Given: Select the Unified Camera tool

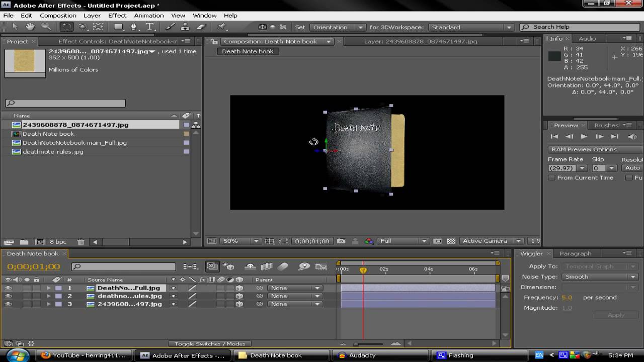Looking at the screenshot, I should coord(83,27).
